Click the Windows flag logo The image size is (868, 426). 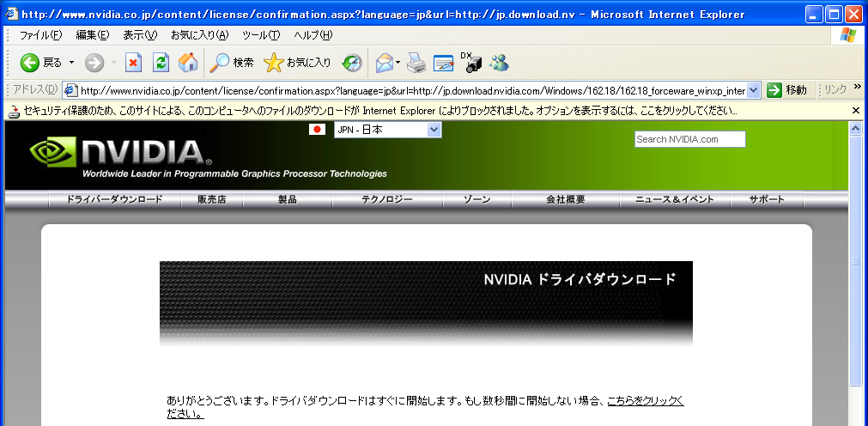[x=847, y=35]
